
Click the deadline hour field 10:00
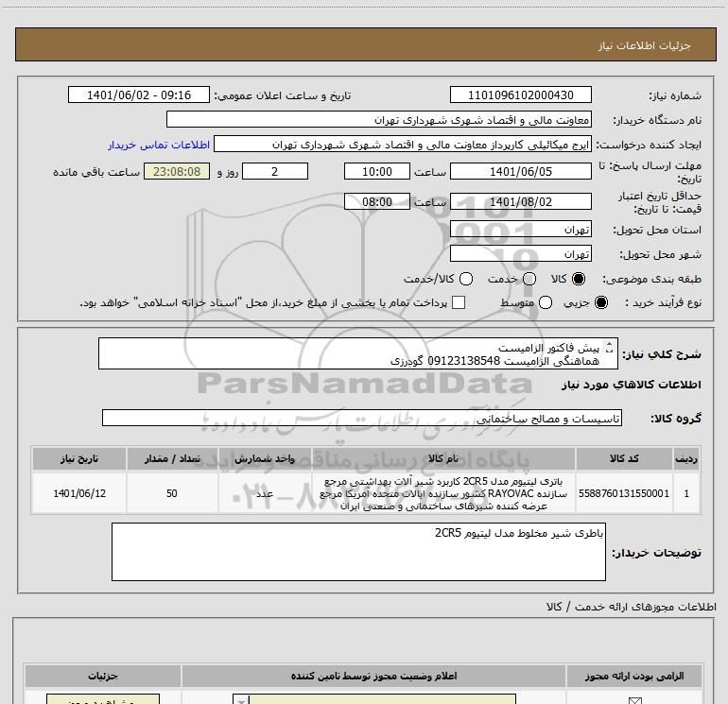pos(377,172)
